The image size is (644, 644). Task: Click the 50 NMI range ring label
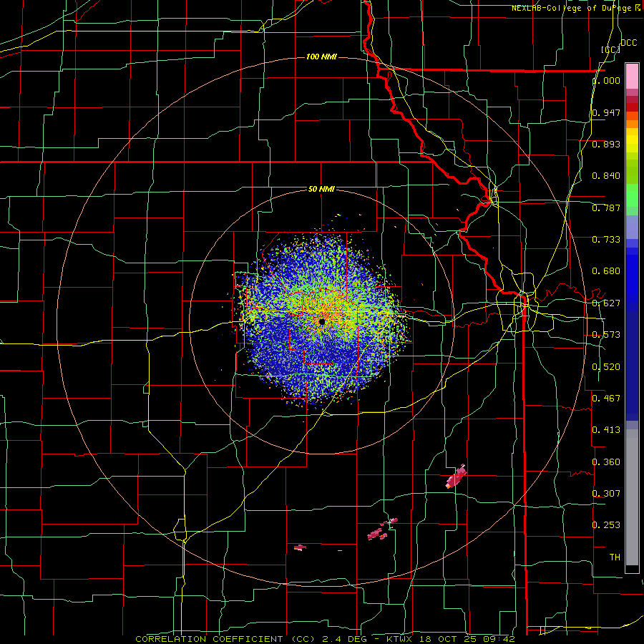coord(321,190)
